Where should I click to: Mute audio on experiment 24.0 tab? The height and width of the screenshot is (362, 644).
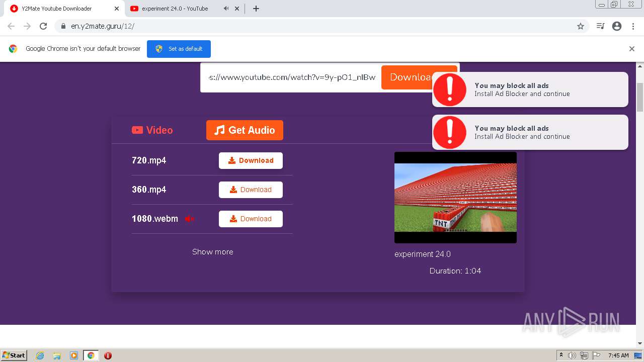tap(226, 9)
